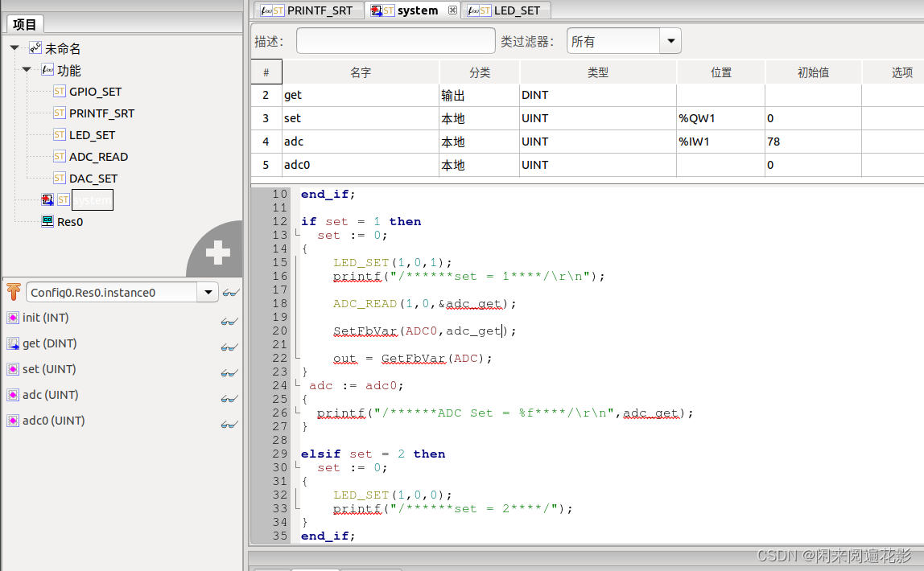Click the get (DINT) output variable icon
This screenshot has width=924, height=571.
pyautogui.click(x=11, y=343)
